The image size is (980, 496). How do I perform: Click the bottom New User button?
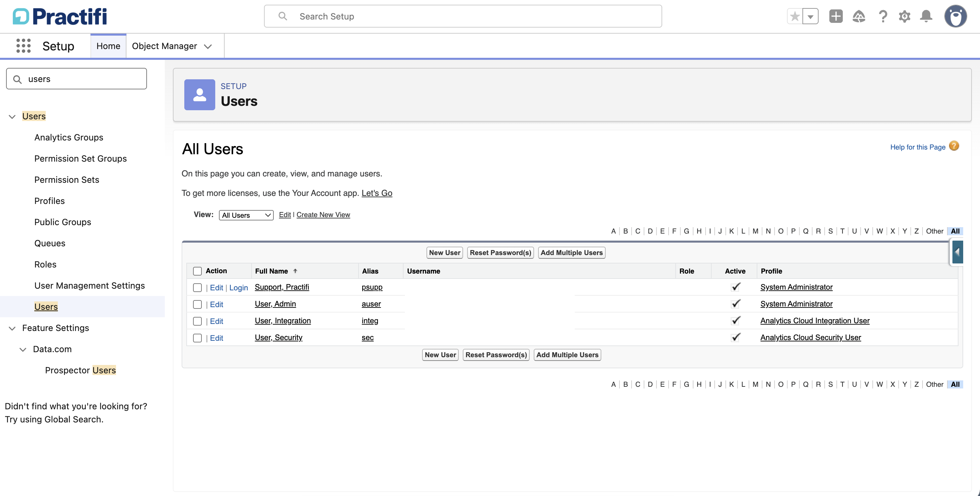440,355
